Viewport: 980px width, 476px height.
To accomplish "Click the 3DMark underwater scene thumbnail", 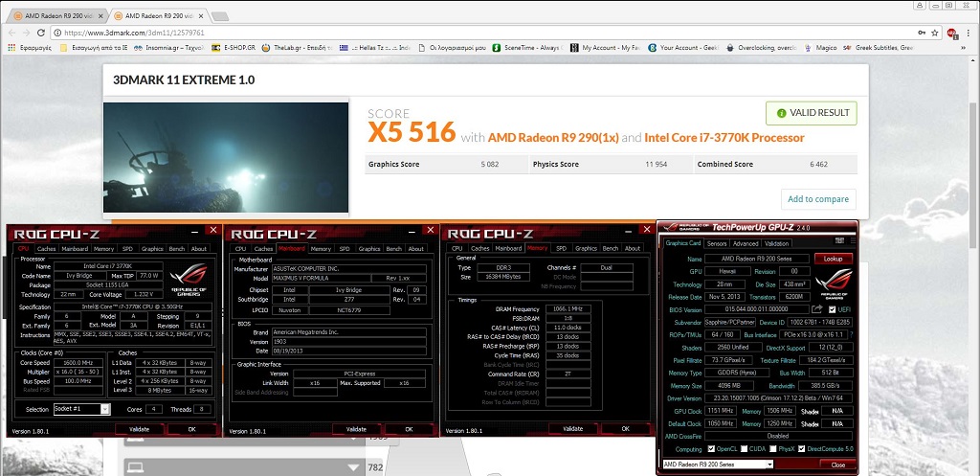I will 226,158.
